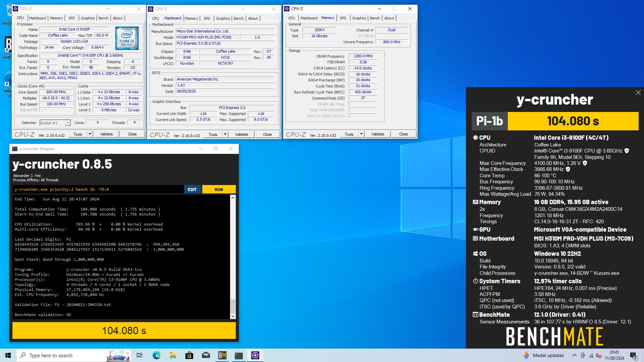Open the CPU tab in the right CPU-Z window
644x362 pixels.
292,18
